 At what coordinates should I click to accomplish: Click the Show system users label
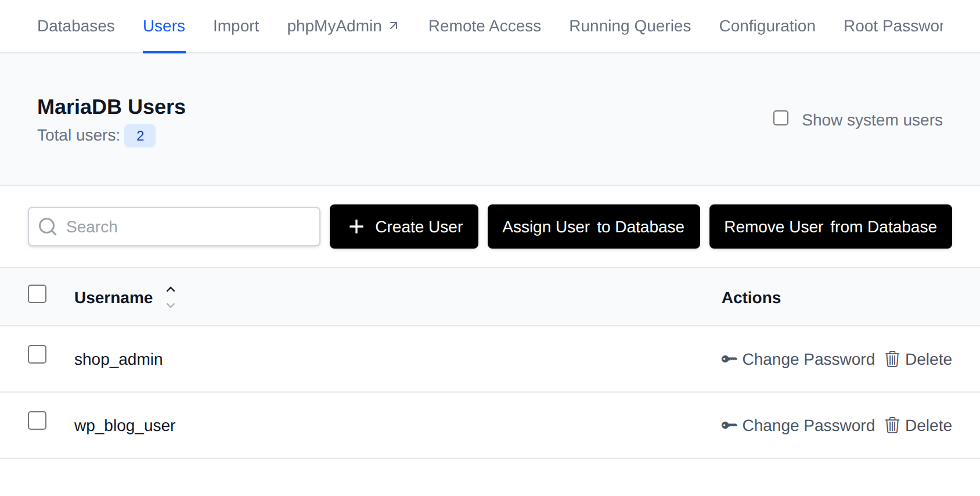pos(872,120)
